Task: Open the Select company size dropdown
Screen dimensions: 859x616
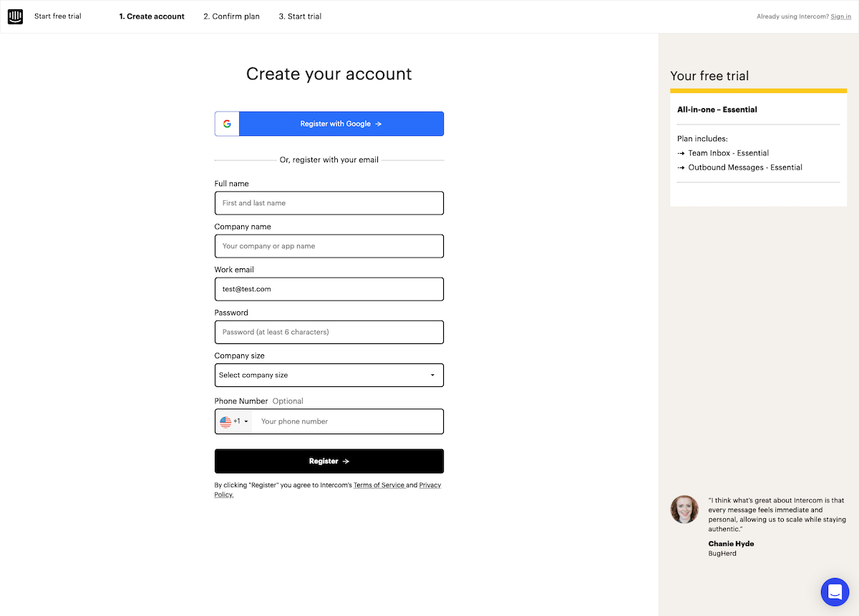Action: coord(329,375)
